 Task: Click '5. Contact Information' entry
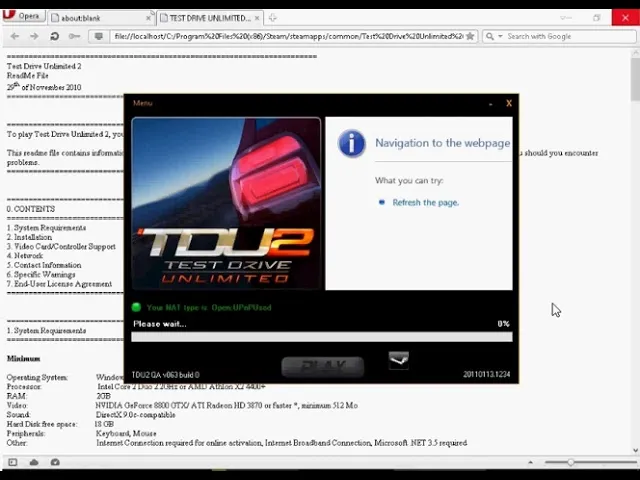click(x=44, y=265)
